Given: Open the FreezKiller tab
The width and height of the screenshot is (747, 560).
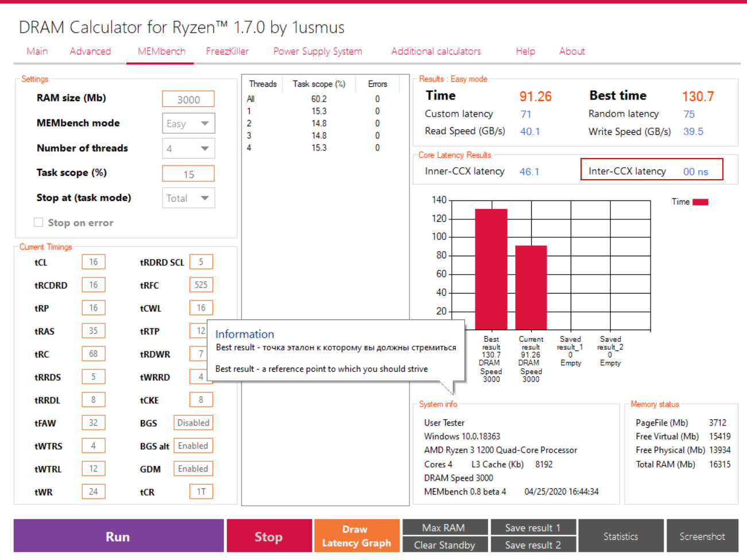Looking at the screenshot, I should coord(227,51).
